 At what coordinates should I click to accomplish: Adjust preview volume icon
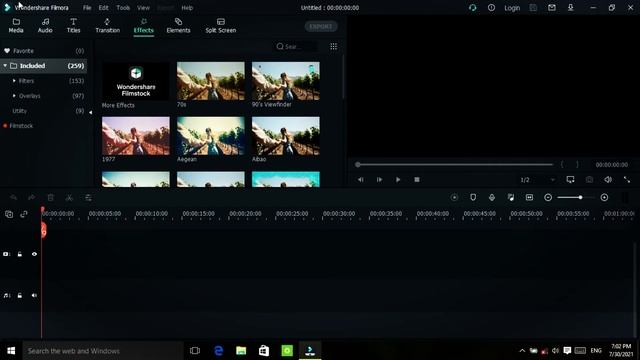pyautogui.click(x=608, y=180)
